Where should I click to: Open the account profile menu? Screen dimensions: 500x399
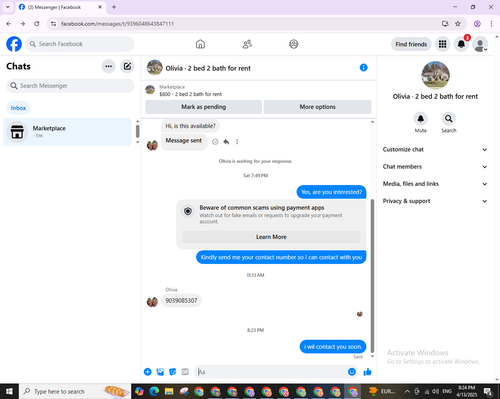pos(480,44)
